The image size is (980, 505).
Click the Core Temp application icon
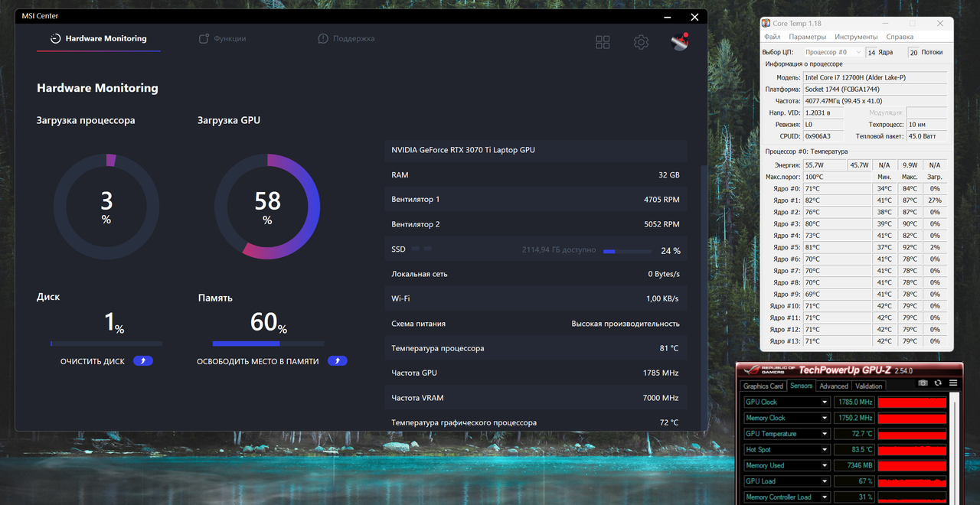(766, 24)
